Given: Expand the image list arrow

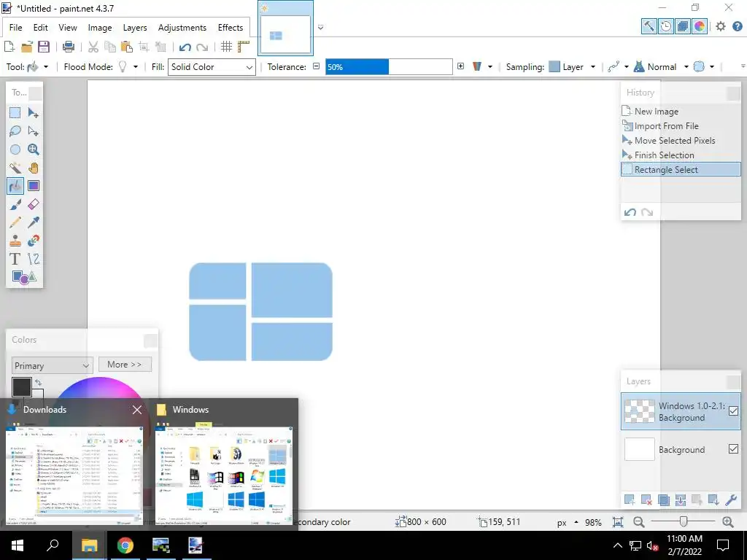Looking at the screenshot, I should click(321, 27).
